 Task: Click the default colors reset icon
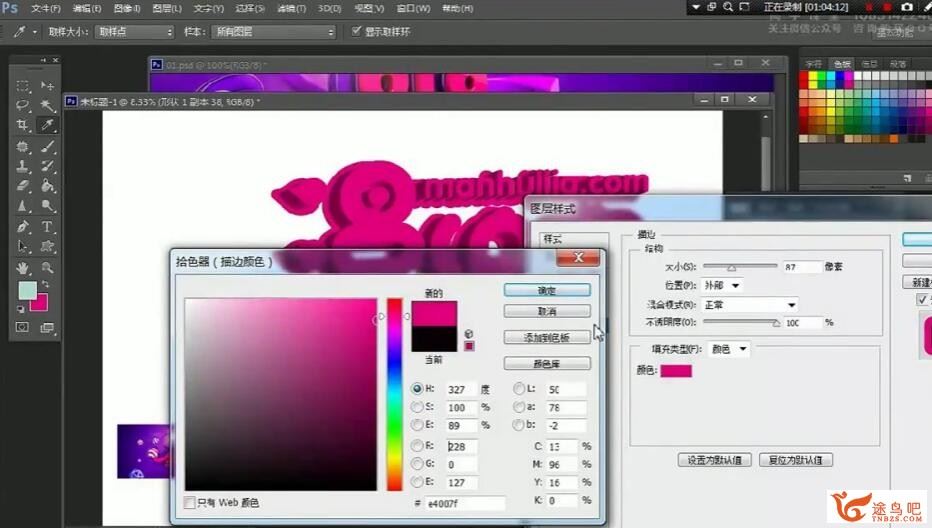(x=20, y=309)
